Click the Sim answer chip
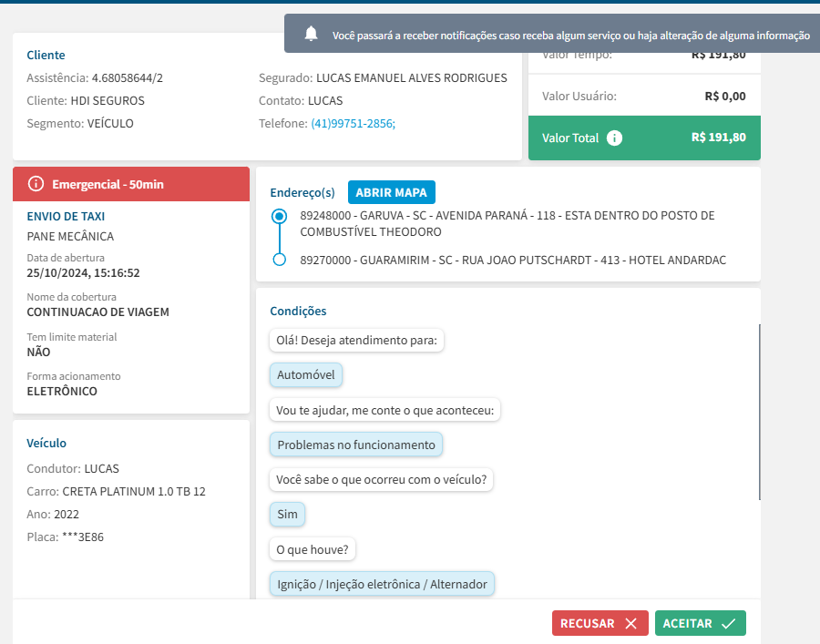 pyautogui.click(x=287, y=515)
